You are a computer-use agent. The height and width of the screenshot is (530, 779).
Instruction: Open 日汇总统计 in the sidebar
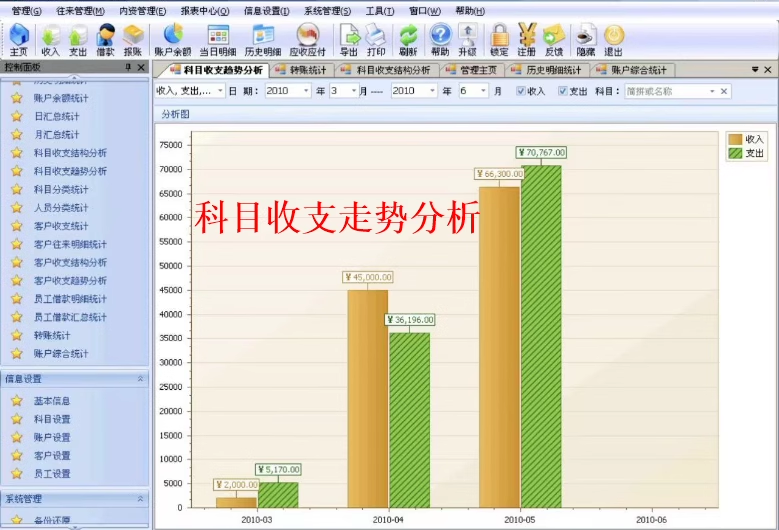tap(56, 116)
